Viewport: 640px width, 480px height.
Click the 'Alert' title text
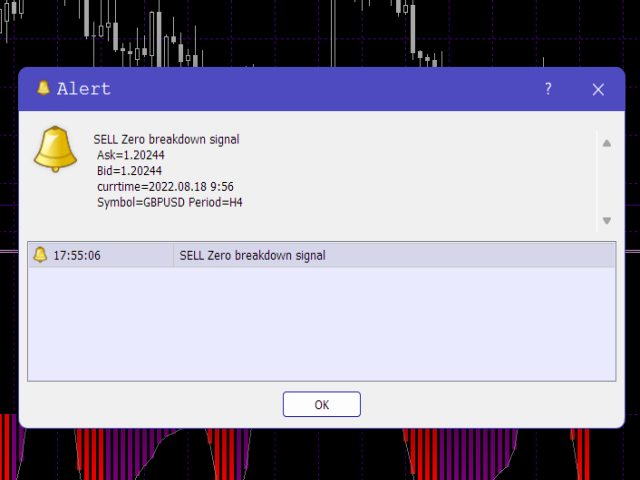[x=84, y=89]
